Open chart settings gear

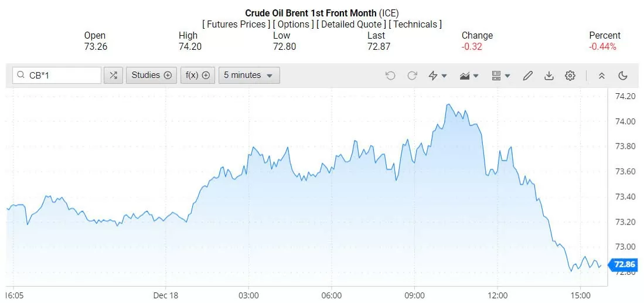(x=570, y=75)
